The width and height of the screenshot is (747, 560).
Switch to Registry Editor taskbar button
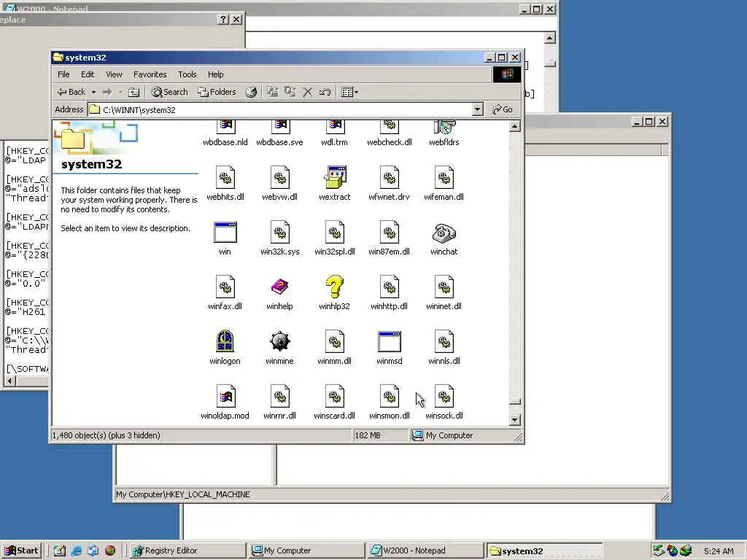(x=187, y=551)
